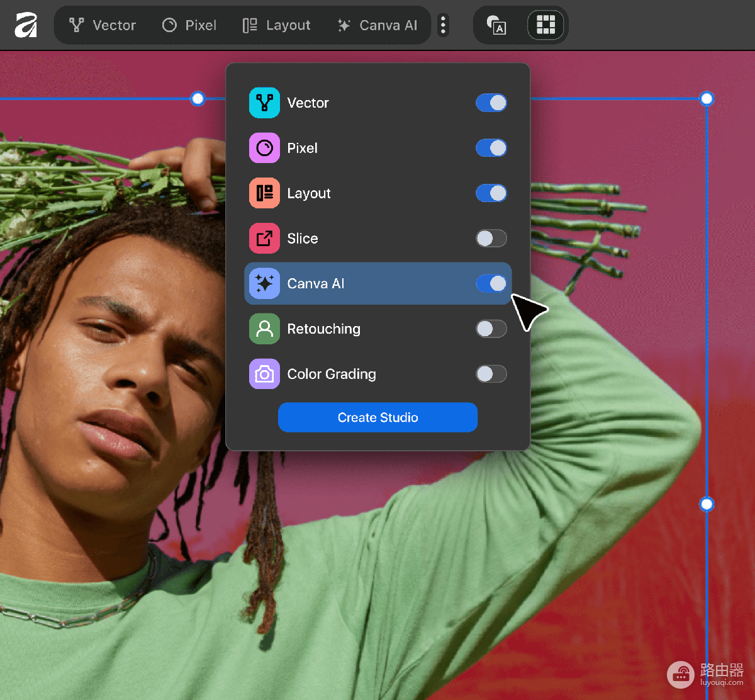Click the grid icon in the top bar
Screen dimensions: 755x700
[545, 25]
